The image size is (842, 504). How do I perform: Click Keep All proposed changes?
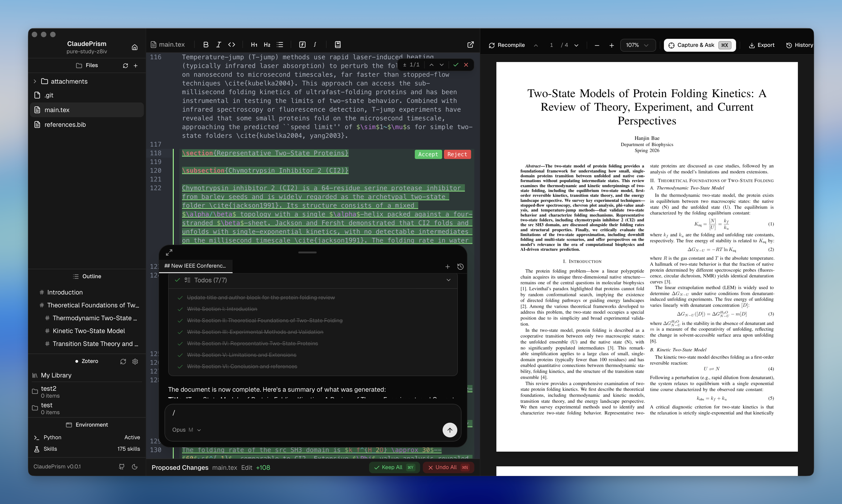(x=394, y=467)
